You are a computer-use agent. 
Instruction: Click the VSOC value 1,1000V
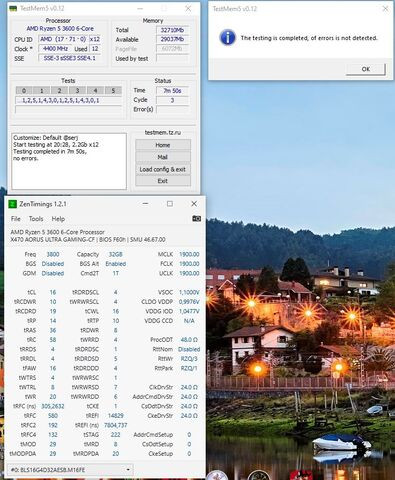[x=189, y=292]
